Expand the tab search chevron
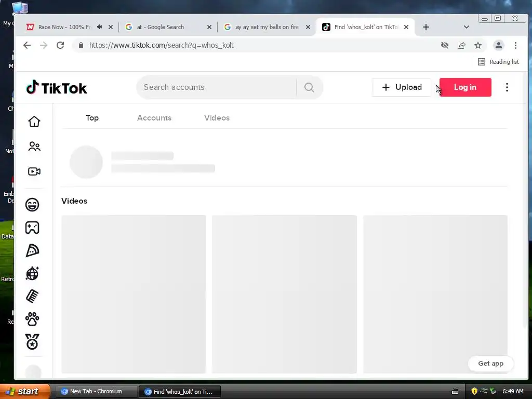 (x=466, y=27)
